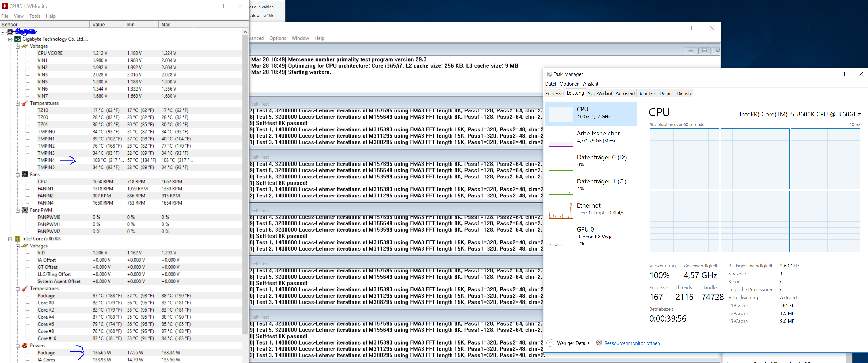Click the Intel Core i5 8600K chip icon
Screen dimensions: 868x363
(x=17, y=239)
